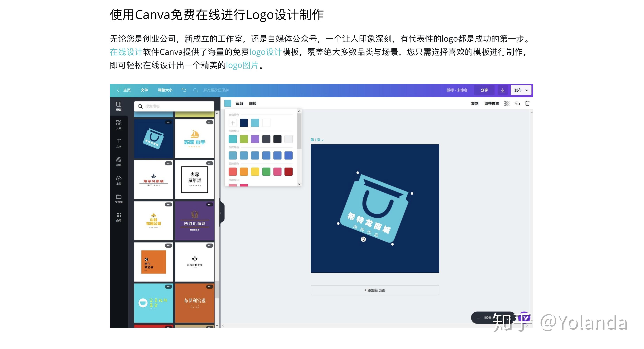Image resolution: width=644 pixels, height=349 pixels.
Task: Open options on 来来牙科专业 template
Action: coord(209,246)
